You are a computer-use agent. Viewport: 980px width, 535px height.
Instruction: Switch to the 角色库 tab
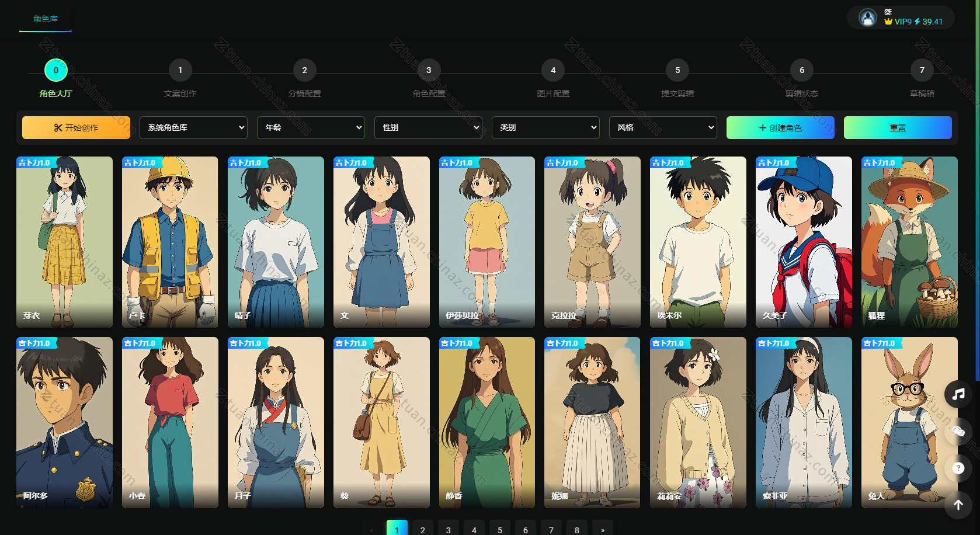tap(46, 19)
